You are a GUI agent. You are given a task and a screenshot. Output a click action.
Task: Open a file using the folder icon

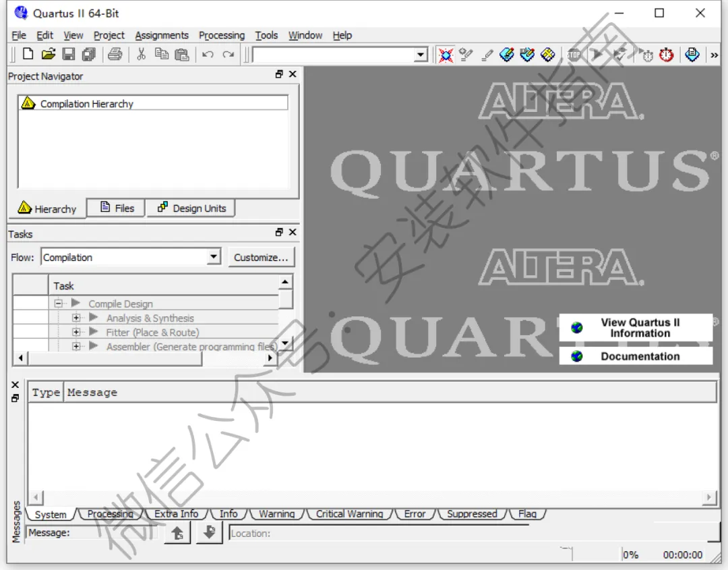(x=49, y=55)
